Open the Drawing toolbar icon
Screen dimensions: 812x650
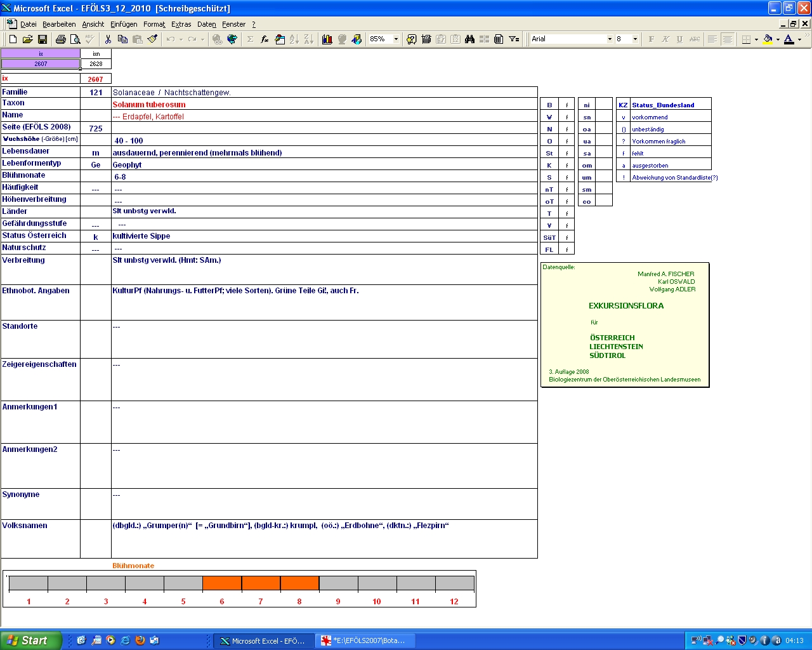pyautogui.click(x=357, y=39)
